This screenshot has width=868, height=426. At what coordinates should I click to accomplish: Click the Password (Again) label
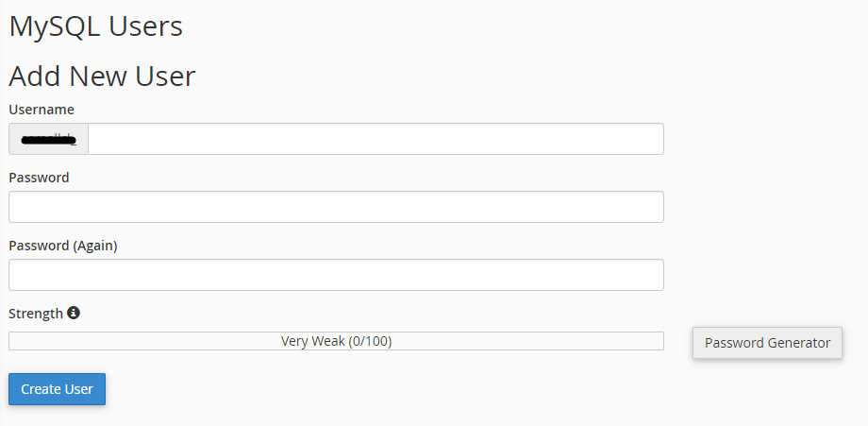click(63, 246)
